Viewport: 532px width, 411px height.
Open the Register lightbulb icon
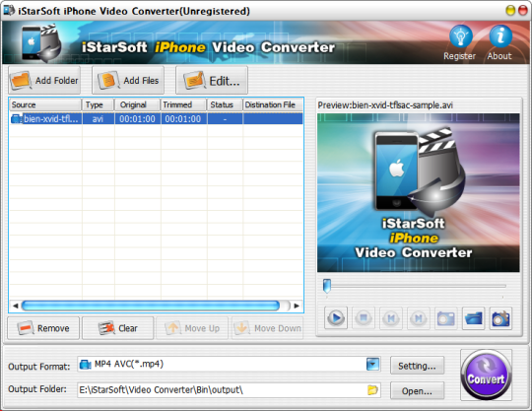pyautogui.click(x=461, y=36)
